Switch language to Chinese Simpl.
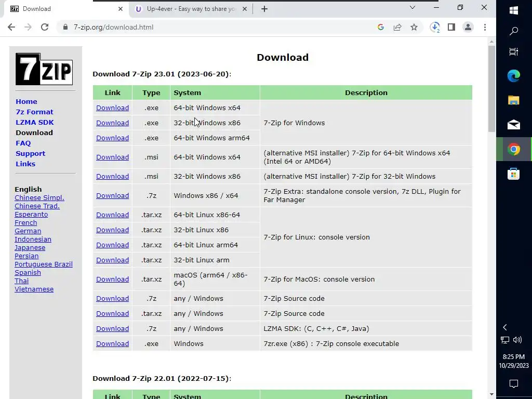Screen dimensions: 532x399 (39, 198)
